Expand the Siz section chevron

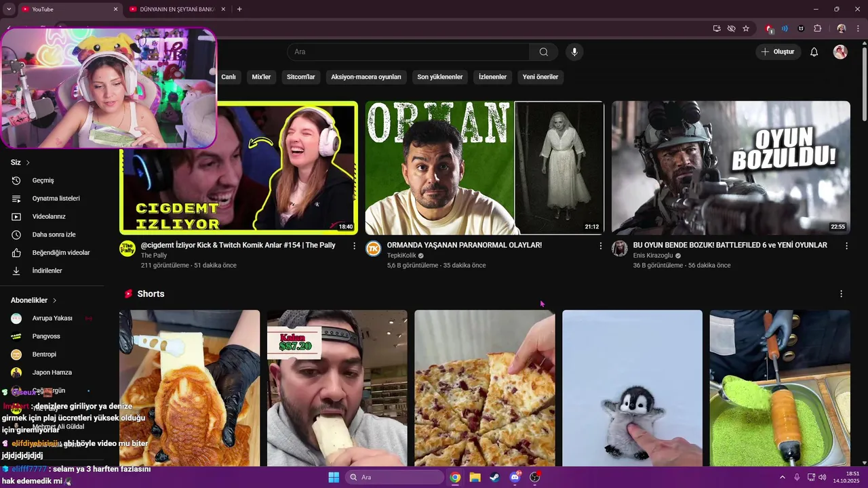tap(28, 163)
